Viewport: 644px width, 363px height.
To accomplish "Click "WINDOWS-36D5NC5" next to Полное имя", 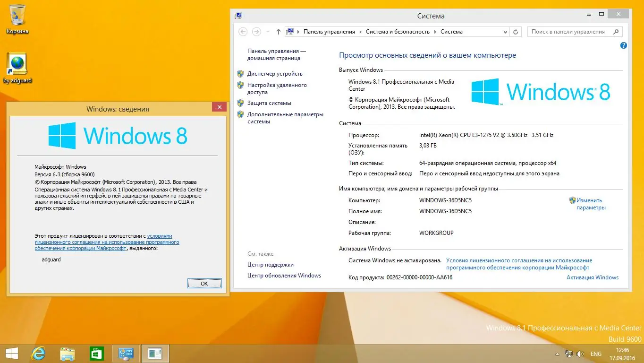I will [x=445, y=211].
